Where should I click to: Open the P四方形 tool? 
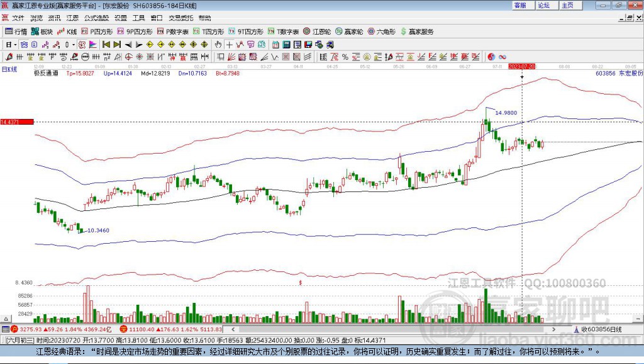97,31
